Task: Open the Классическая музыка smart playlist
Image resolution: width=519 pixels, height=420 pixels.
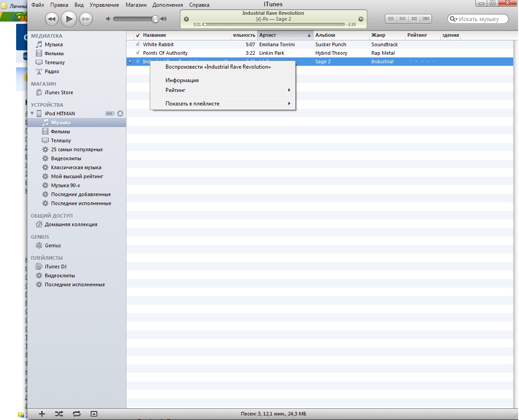Action: tap(76, 167)
